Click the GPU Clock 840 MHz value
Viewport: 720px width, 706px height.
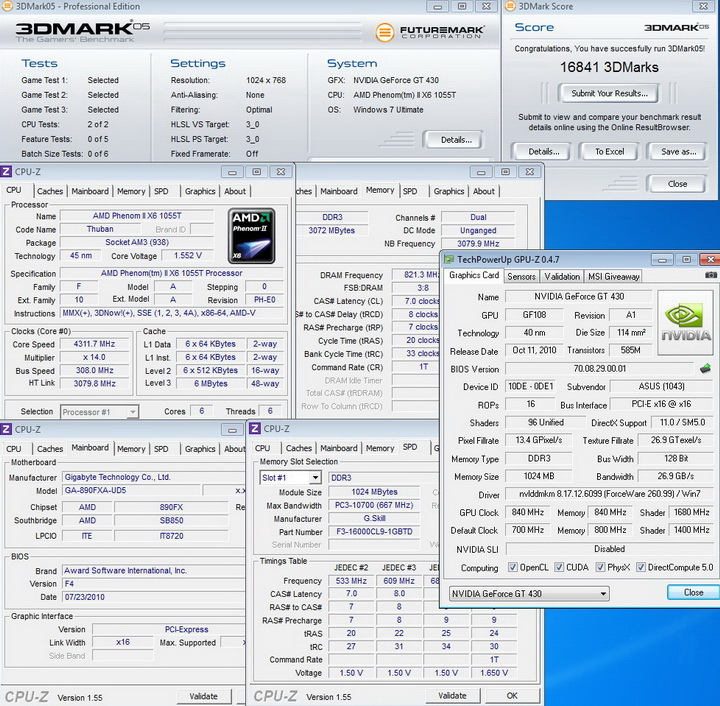(527, 512)
